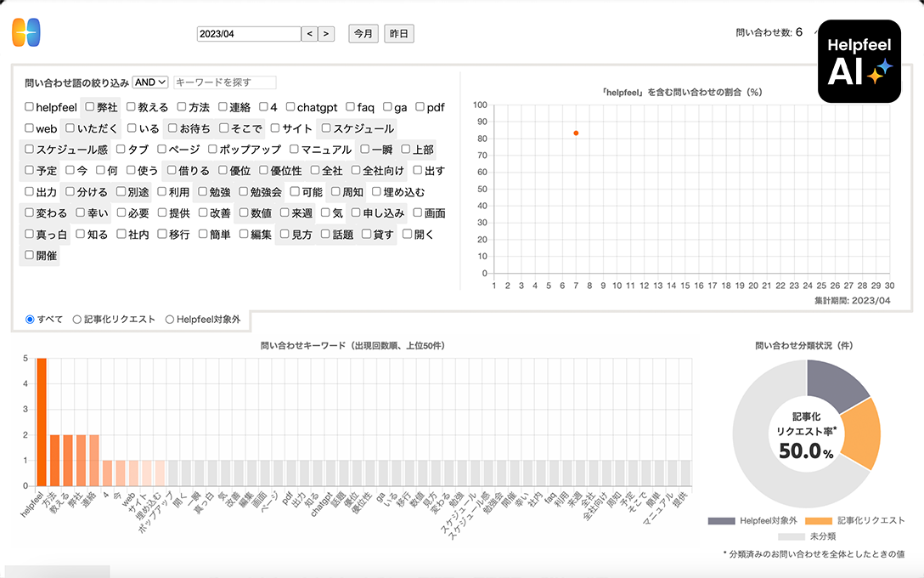
Task: Toggle the 未分類 legend swatch
Action: tap(792, 536)
